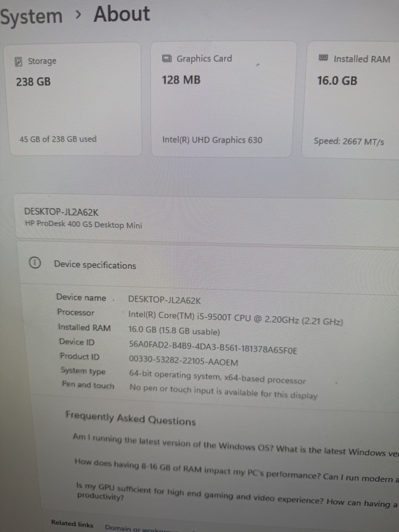Click the Graphics Card icon
Screen dimensions: 399x532
pyautogui.click(x=167, y=59)
